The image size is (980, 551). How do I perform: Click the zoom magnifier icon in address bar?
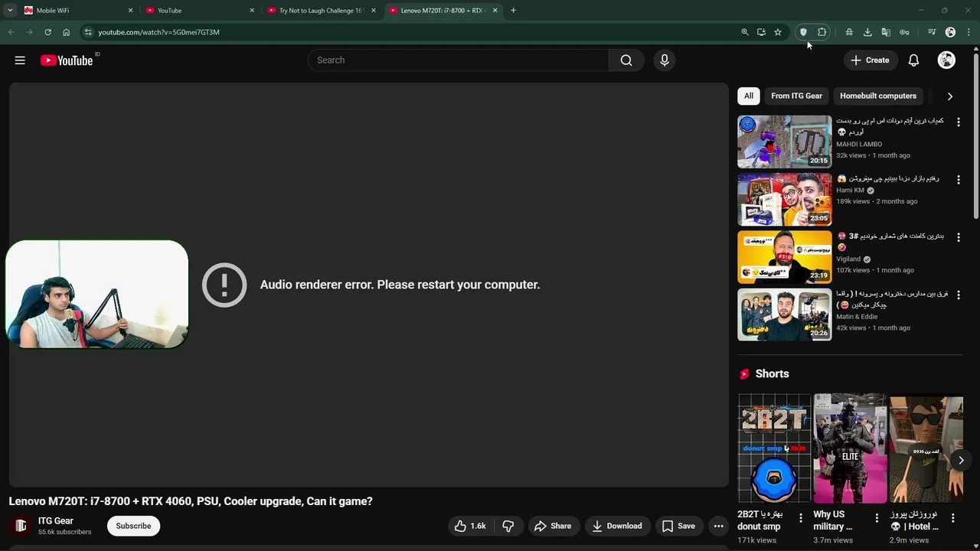coord(745,32)
